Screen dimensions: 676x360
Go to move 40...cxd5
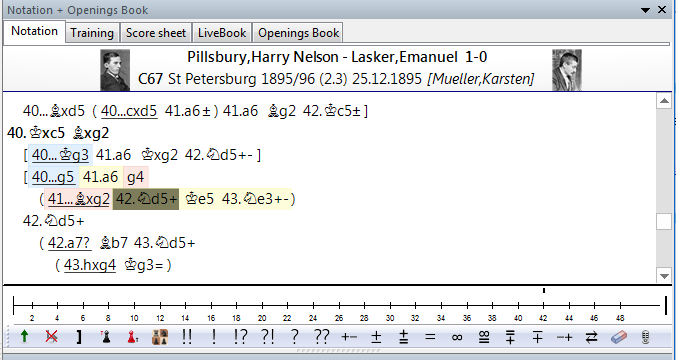pos(129,111)
